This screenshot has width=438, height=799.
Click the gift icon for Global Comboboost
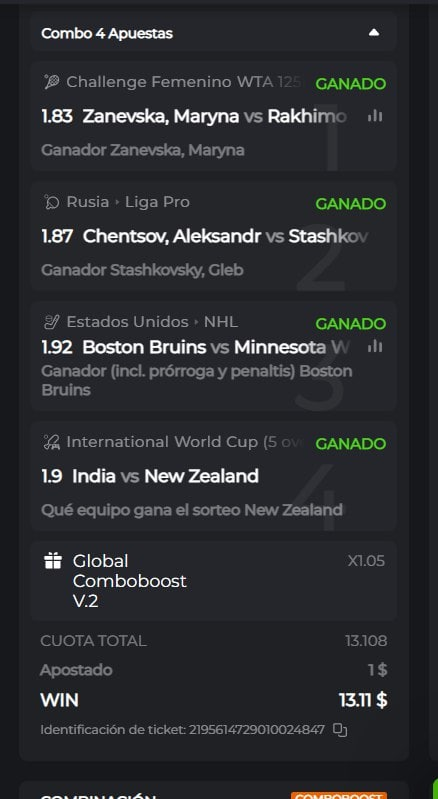(52, 562)
